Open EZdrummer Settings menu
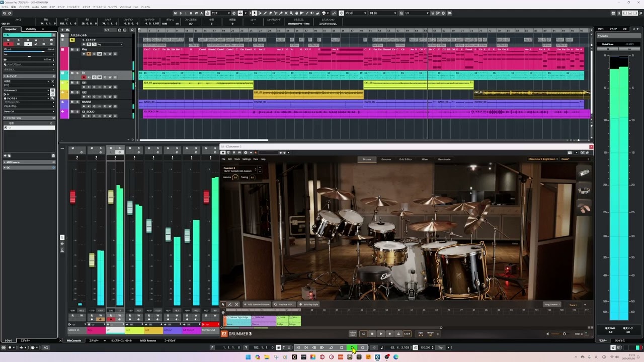 247,159
